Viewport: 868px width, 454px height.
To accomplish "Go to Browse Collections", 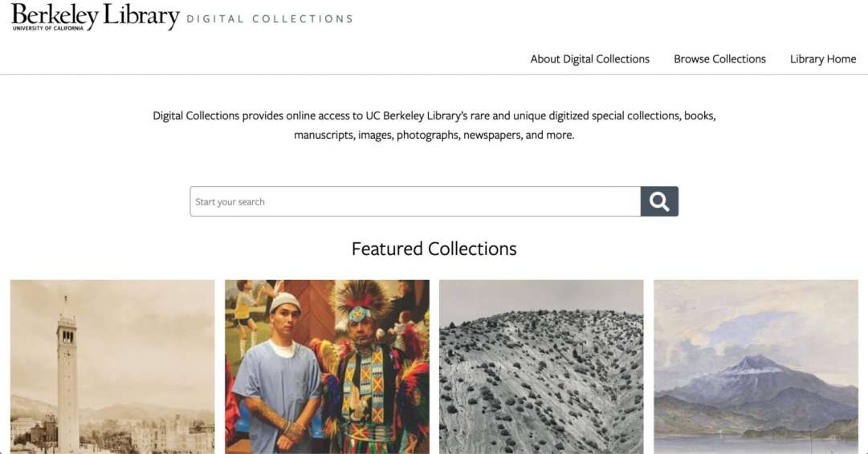I will pos(719,59).
